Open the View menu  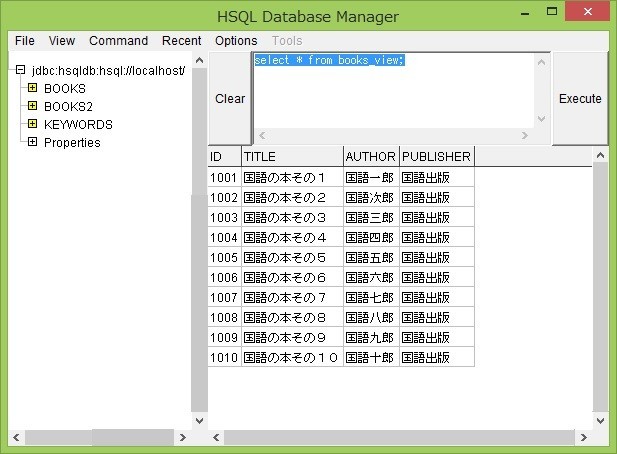62,41
